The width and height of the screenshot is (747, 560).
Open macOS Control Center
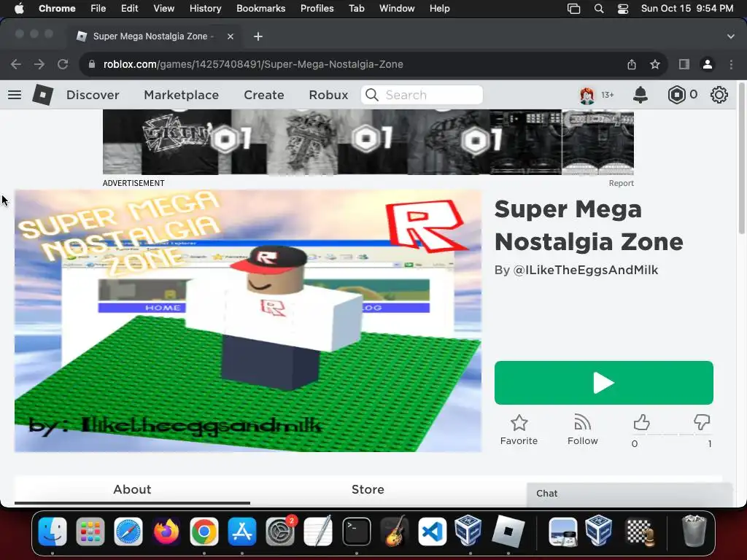623,9
